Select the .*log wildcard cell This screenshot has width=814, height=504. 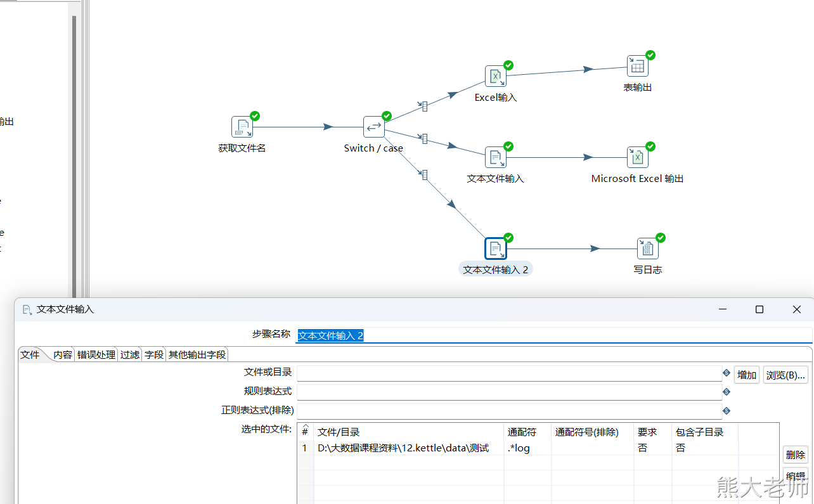pyautogui.click(x=527, y=448)
